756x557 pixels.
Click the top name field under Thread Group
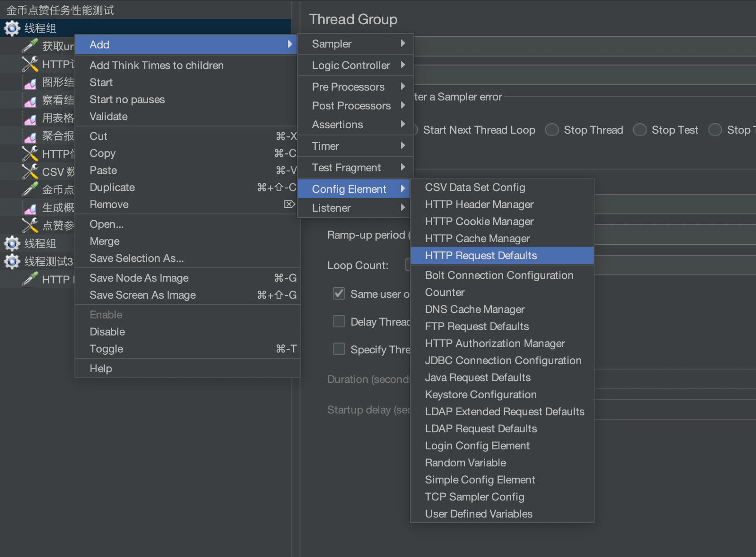click(583, 46)
